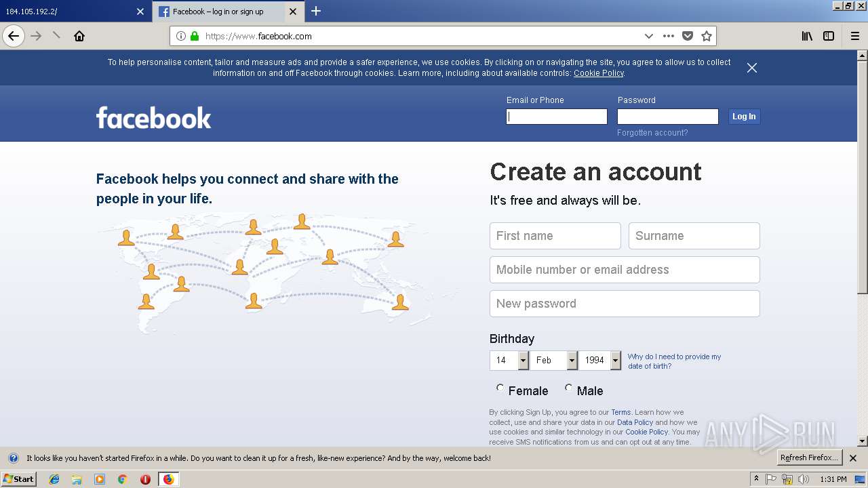Switch to the Facebook log in tab
Screen dimensions: 868x488
228,12
